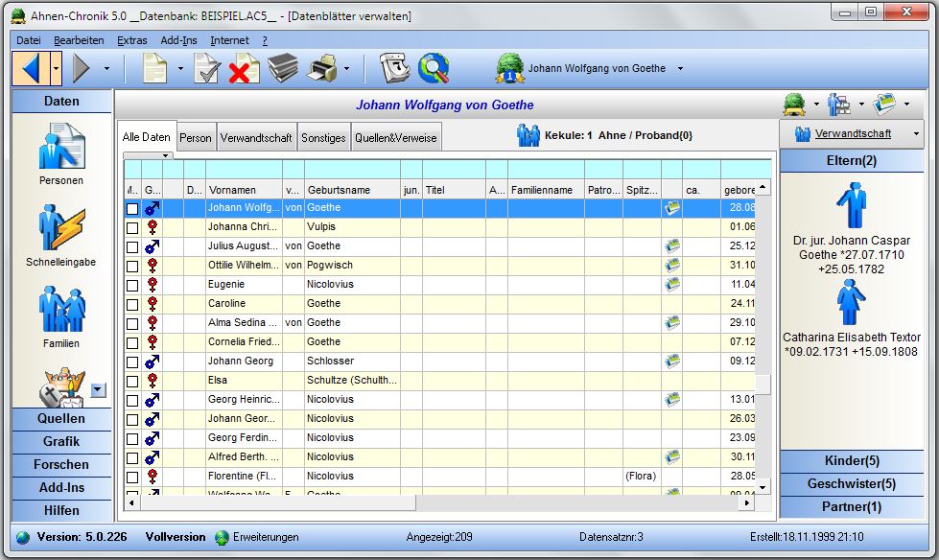The height and width of the screenshot is (560, 939).
Task: Open Familien section icon
Action: click(61, 309)
